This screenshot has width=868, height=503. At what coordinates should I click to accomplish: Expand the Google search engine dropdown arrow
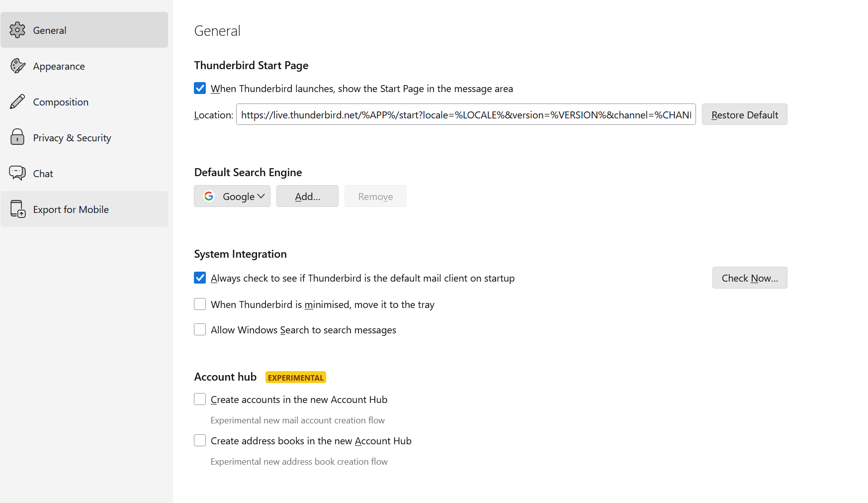pyautogui.click(x=261, y=196)
